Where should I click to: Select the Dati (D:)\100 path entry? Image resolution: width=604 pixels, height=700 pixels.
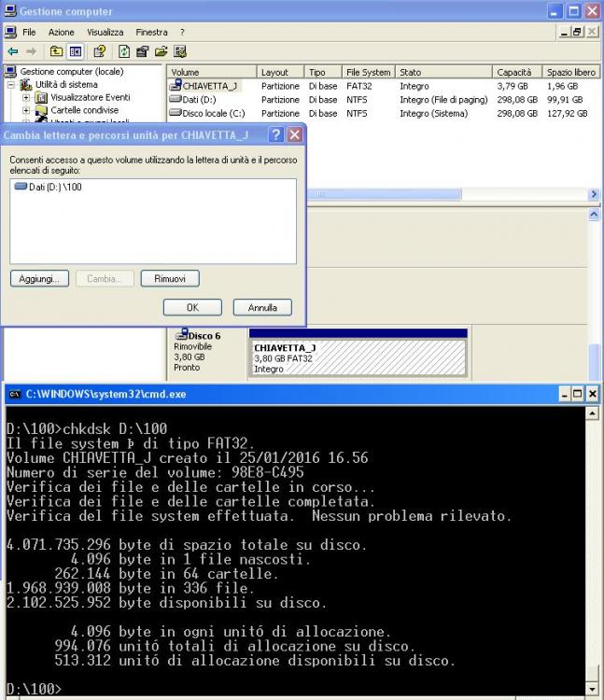pos(49,187)
